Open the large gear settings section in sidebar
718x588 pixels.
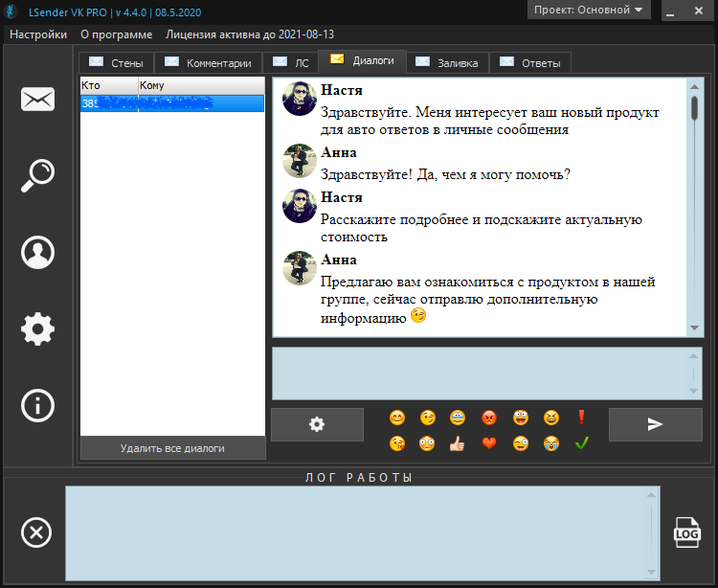click(x=37, y=328)
